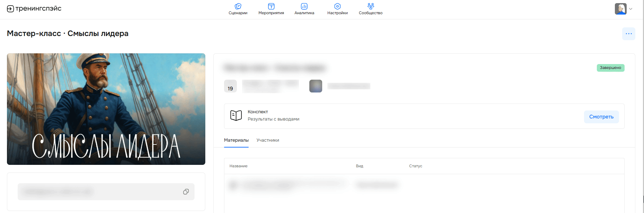Click the Смыслы лидера cover image
The height and width of the screenshot is (213, 644).
pyautogui.click(x=106, y=109)
